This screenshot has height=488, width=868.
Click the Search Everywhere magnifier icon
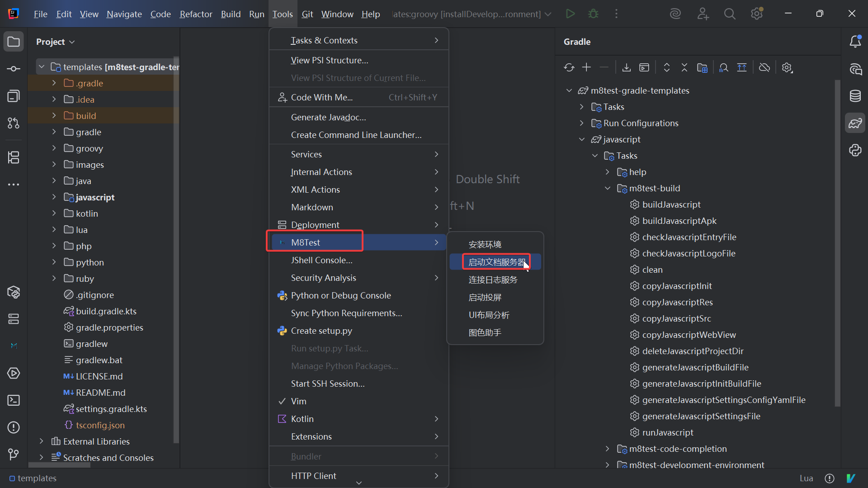point(729,14)
